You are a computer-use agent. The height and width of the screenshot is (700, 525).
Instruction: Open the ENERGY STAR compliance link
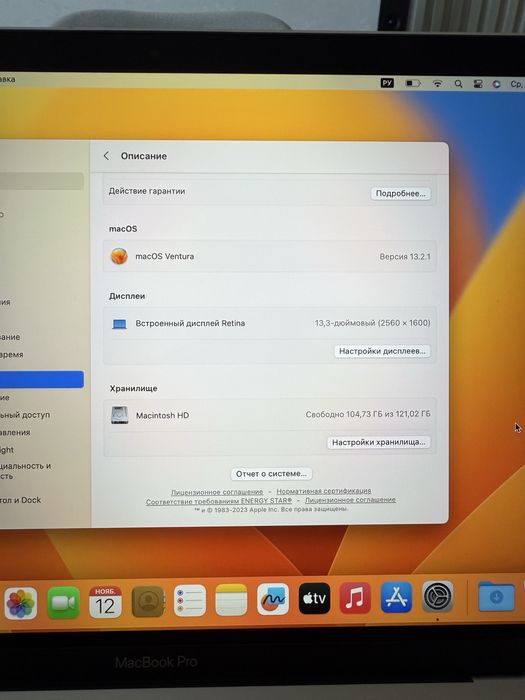(219, 501)
